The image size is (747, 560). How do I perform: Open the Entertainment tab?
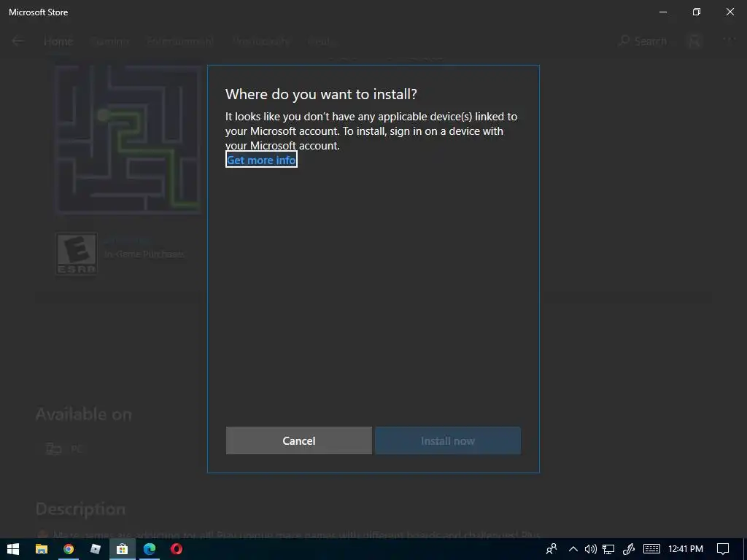tap(180, 42)
